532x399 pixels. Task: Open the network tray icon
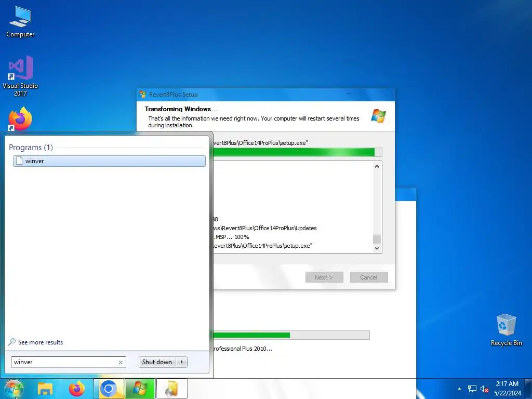(472, 389)
